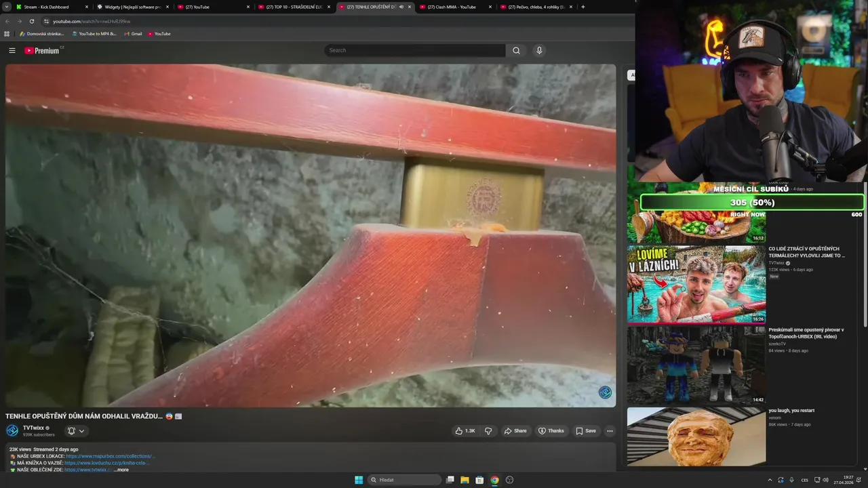Image resolution: width=868 pixels, height=488 pixels.
Task: Open Microsoft Store from taskbar
Action: pos(479,480)
